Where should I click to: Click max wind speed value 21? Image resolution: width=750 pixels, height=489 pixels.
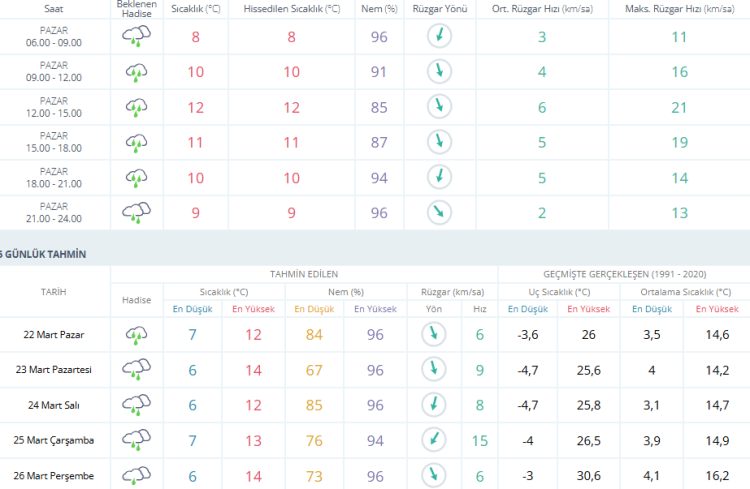coord(678,107)
